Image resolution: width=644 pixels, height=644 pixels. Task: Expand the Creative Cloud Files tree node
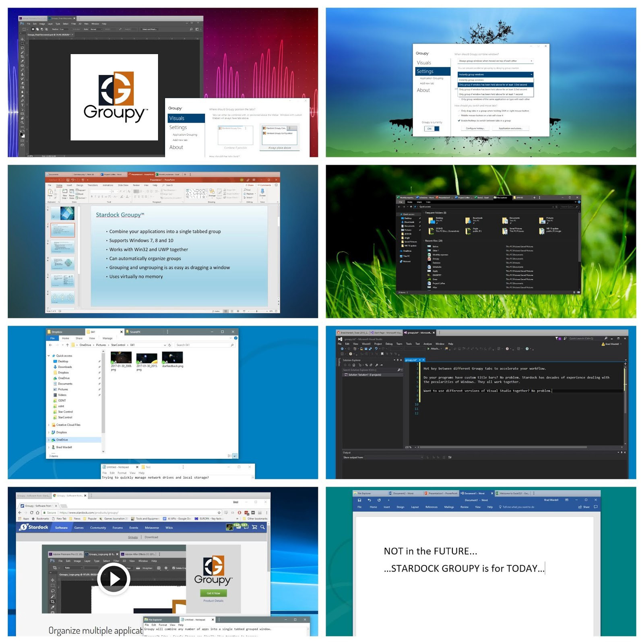point(49,425)
